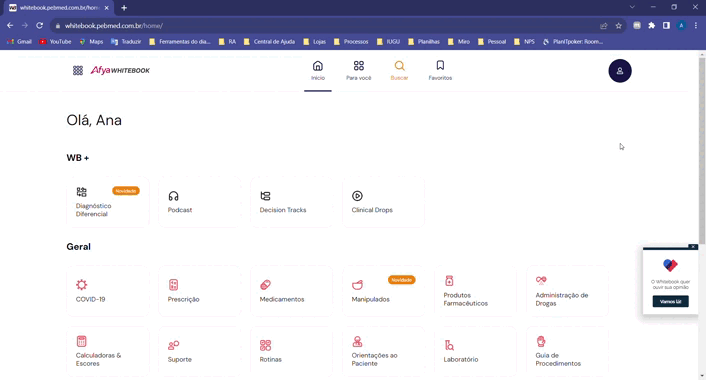706x380 pixels.
Task: Expand the tab search chevron
Action: (632, 7)
